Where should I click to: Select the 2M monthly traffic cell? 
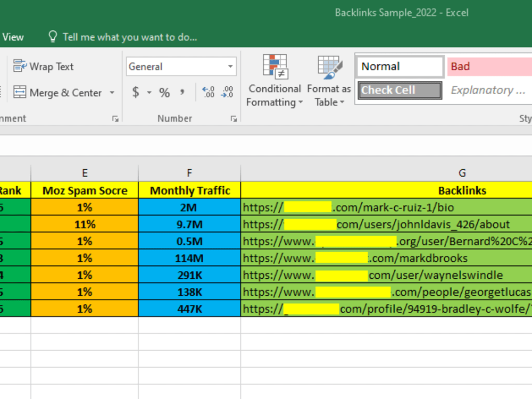(190, 207)
